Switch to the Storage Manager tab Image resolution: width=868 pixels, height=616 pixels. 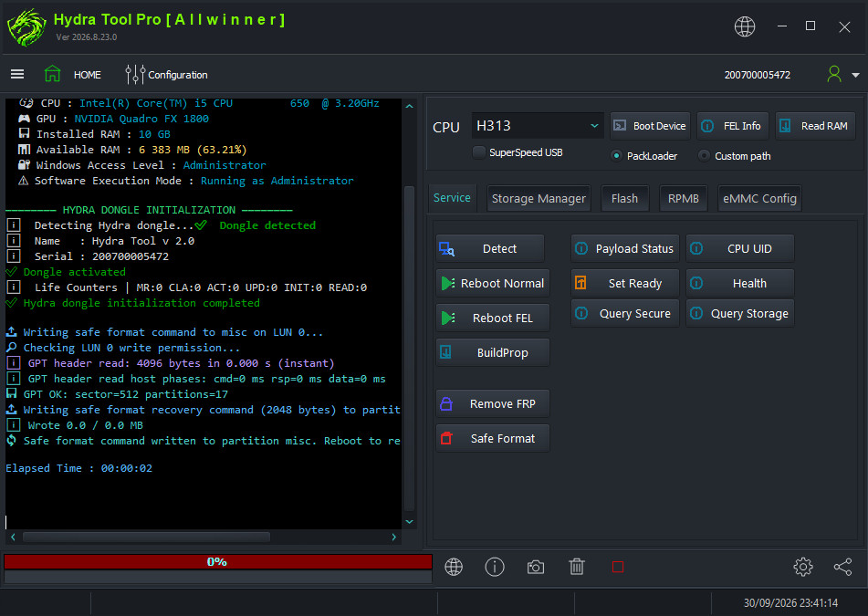539,198
